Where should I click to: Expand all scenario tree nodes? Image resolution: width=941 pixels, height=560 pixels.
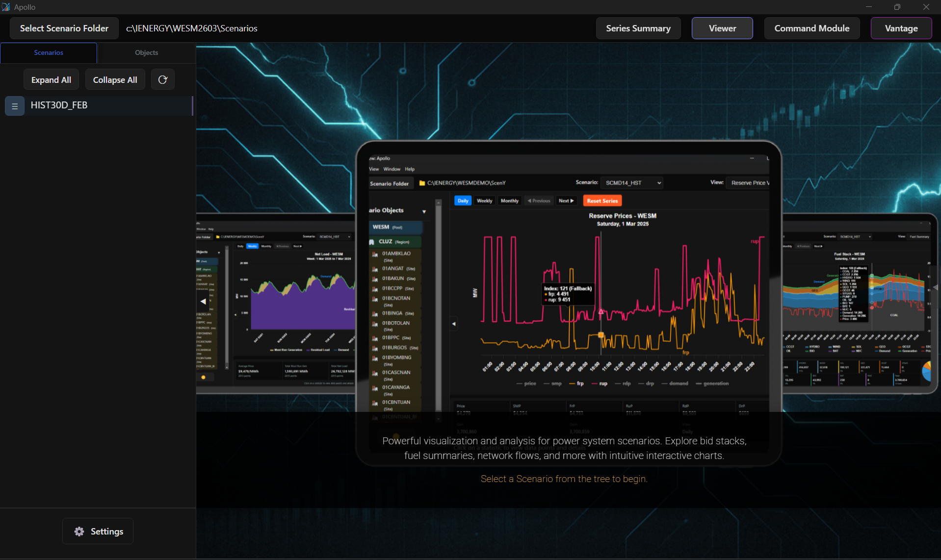(51, 79)
